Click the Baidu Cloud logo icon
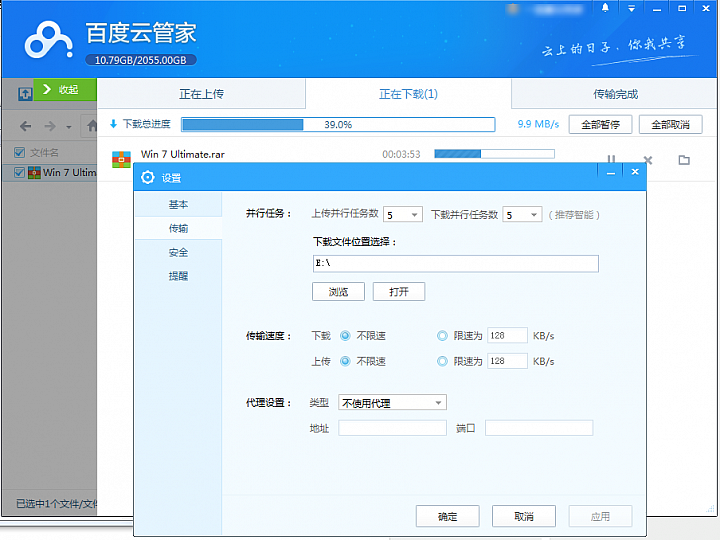This screenshot has height=540, width=720. click(48, 40)
